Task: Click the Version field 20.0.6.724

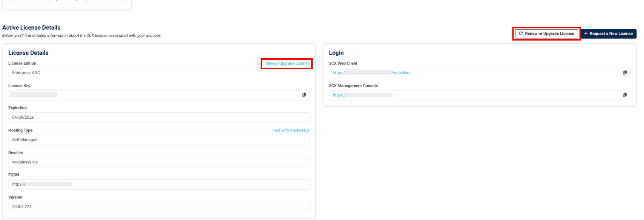Action: 159,207
